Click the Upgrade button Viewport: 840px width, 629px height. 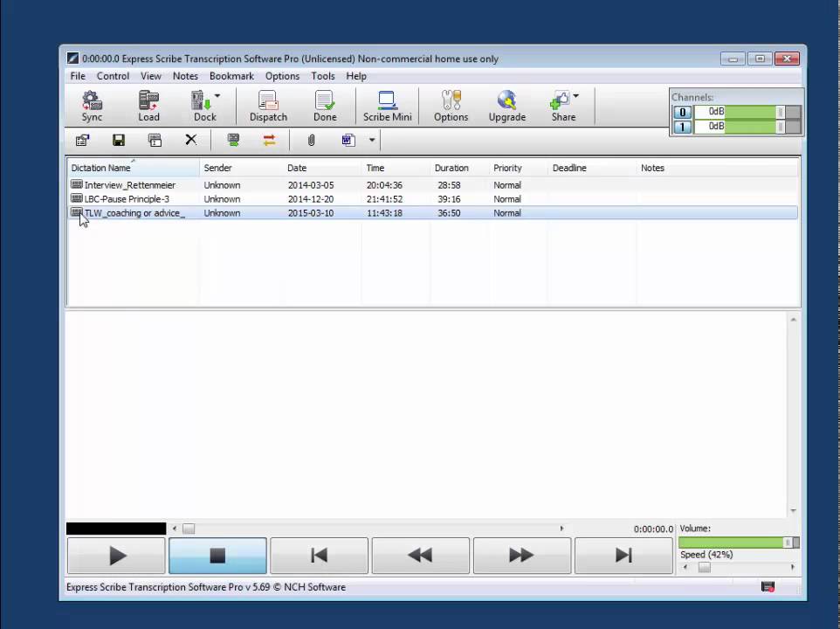506,106
